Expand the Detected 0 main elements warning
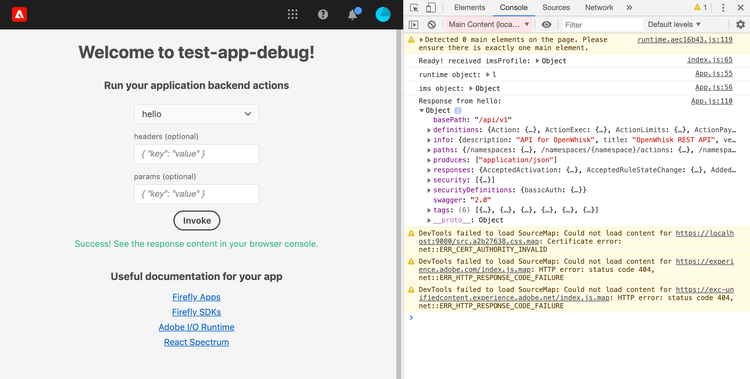750x379 pixels. (x=421, y=40)
